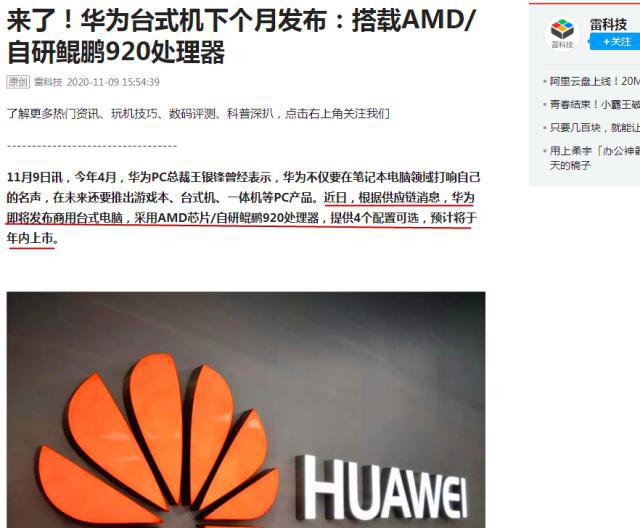Click the intro line 了解更多热门资讯
The width and height of the screenshot is (640, 528).
[x=198, y=113]
